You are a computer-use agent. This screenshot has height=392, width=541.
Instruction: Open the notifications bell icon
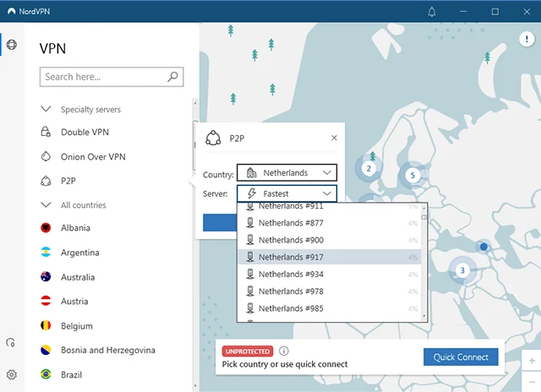coord(432,12)
